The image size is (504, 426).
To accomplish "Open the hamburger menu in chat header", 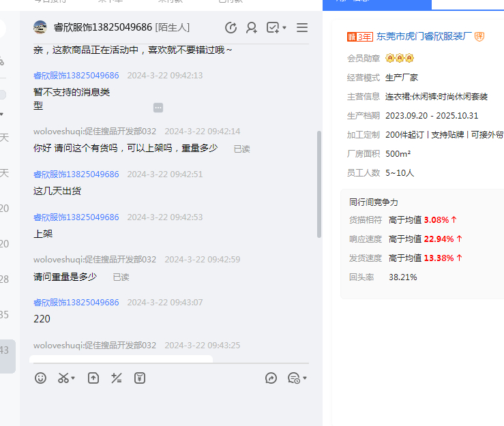I will tap(302, 28).
